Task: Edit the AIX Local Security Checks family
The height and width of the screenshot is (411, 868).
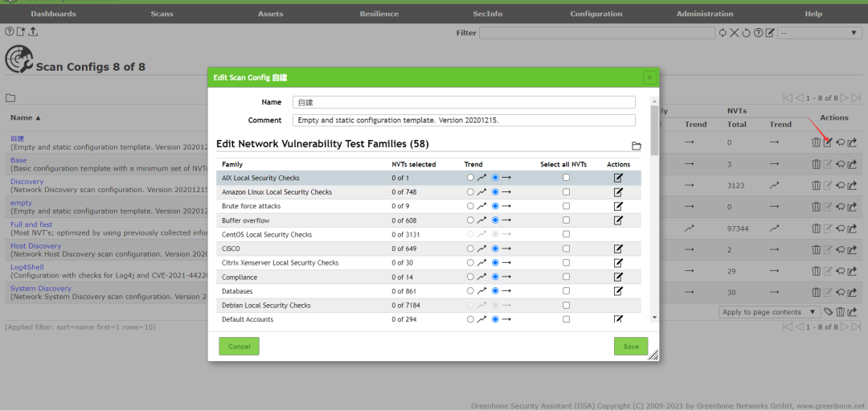Action: [618, 178]
